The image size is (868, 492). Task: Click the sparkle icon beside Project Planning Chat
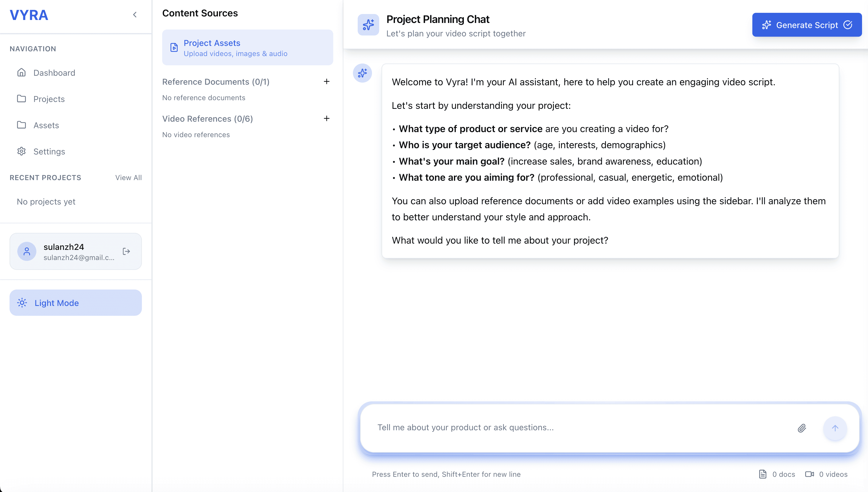[x=368, y=25]
